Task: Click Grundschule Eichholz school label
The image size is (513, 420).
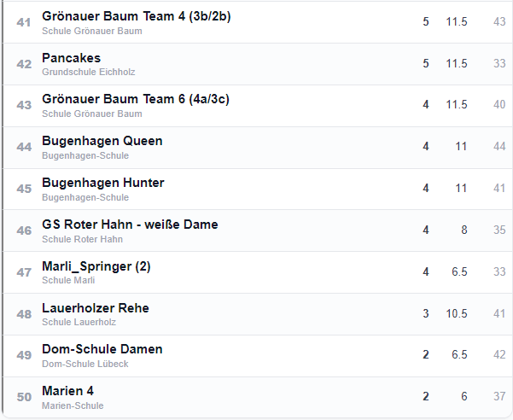Action: click(88, 73)
